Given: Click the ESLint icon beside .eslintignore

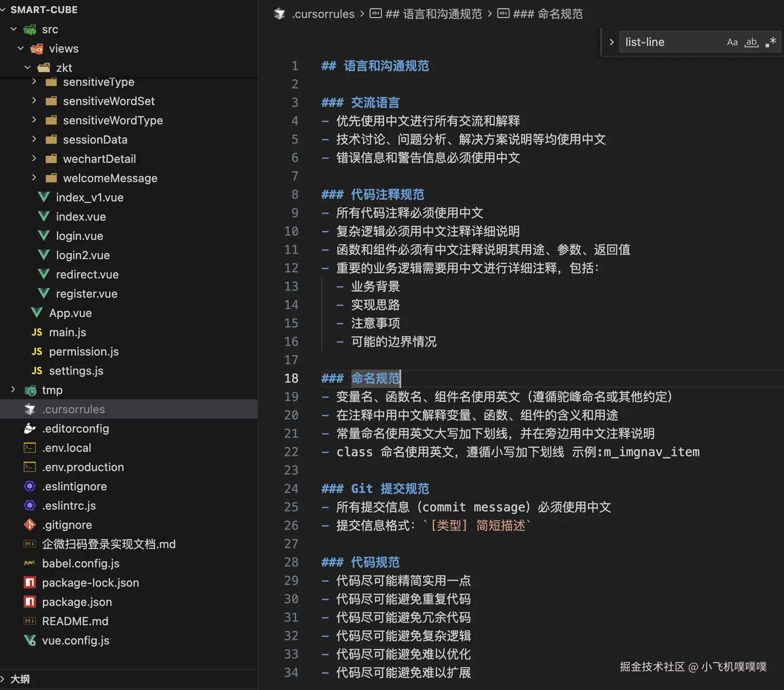Looking at the screenshot, I should pos(30,486).
